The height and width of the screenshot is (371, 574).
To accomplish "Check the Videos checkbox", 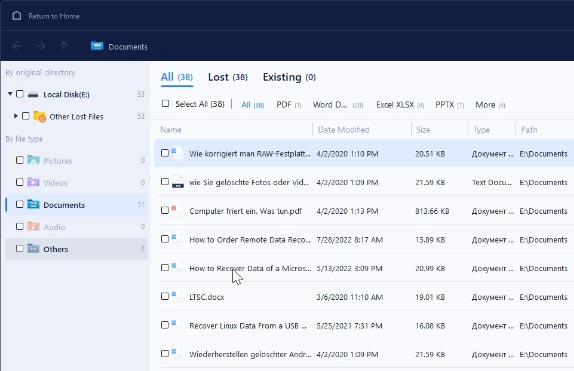I will pyautogui.click(x=20, y=182).
